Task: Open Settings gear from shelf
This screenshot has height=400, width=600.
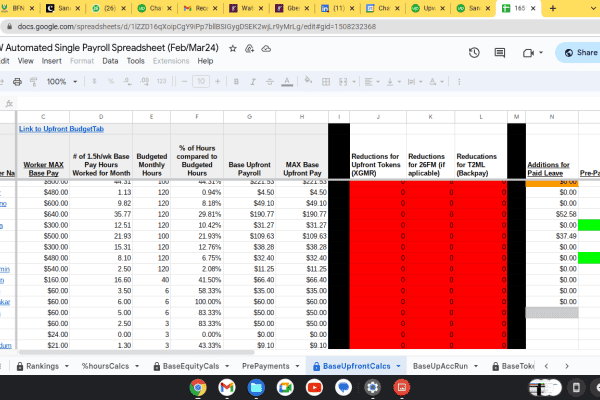Action: (x=372, y=388)
